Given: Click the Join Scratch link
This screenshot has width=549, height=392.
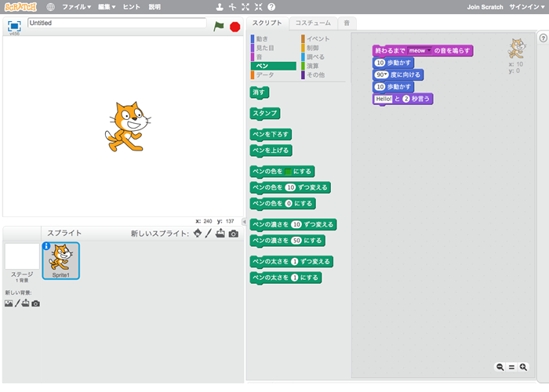Looking at the screenshot, I should coord(485,7).
